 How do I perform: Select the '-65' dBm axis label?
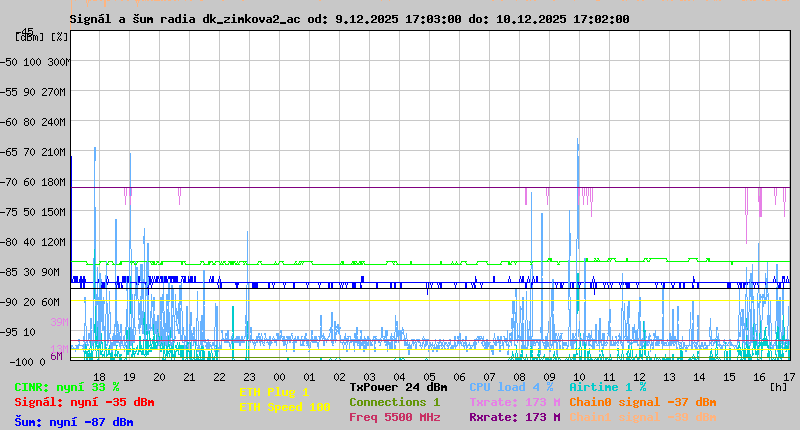click(x=9, y=153)
